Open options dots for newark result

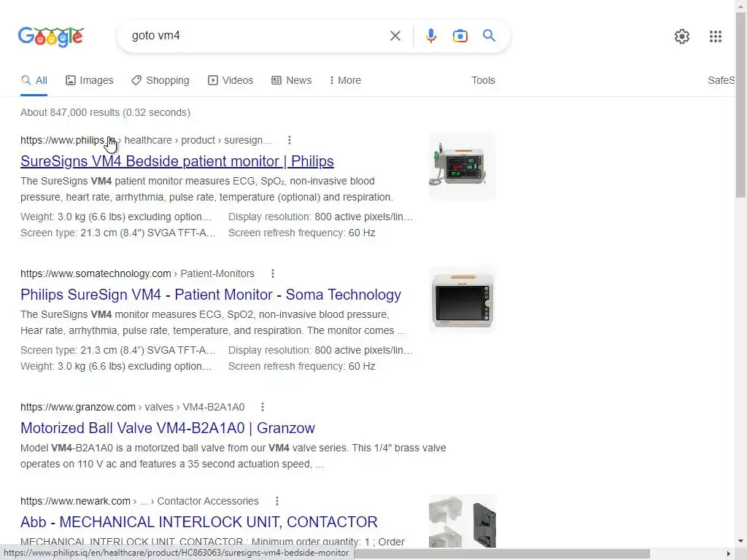276,501
